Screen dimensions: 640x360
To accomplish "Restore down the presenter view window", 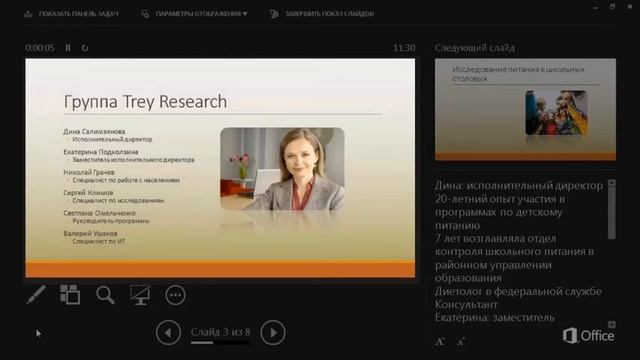I will 612,7.
